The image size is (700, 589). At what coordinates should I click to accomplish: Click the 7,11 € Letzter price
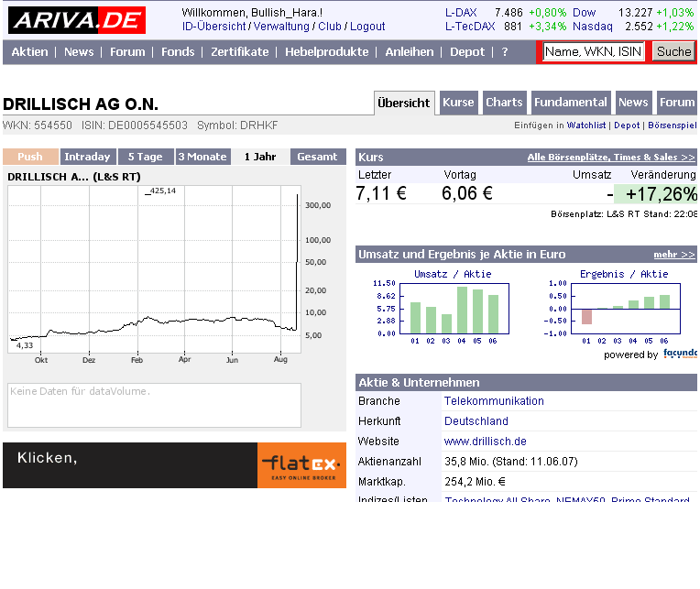point(381,193)
